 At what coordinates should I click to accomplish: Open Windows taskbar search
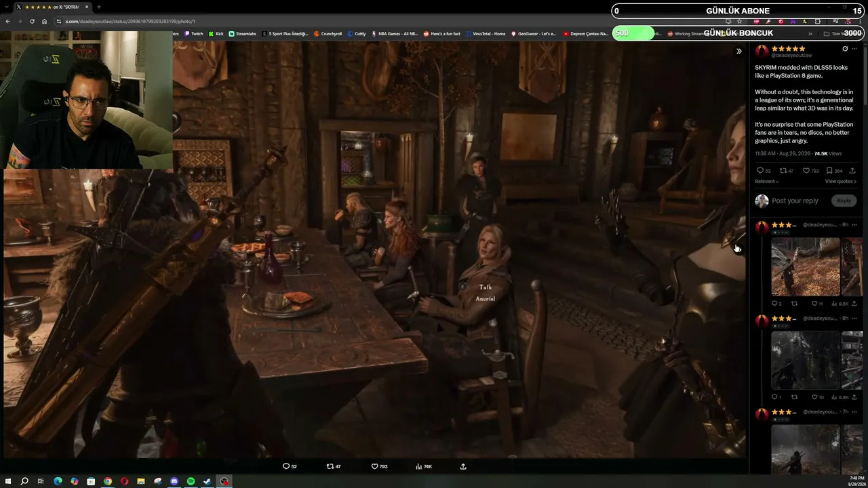pos(24,481)
